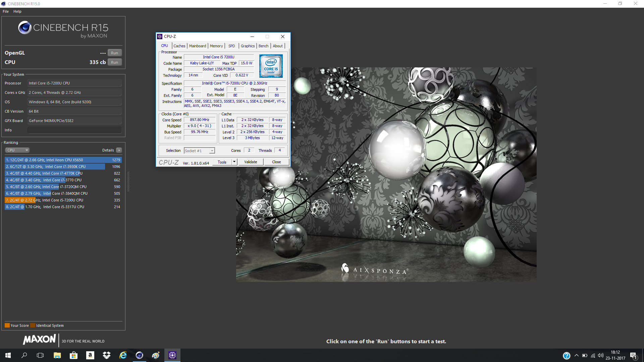Switch to the About tab in CPU-Z

point(278,46)
